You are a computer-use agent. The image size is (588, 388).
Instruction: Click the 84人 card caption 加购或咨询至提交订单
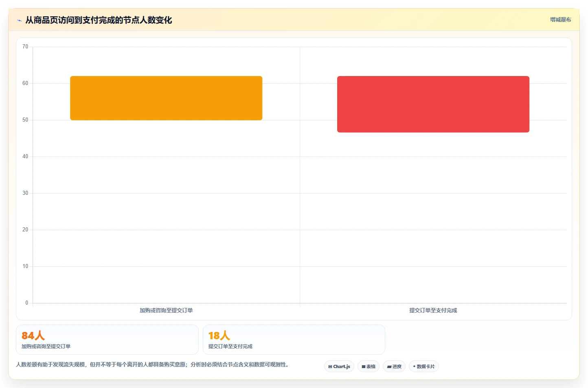coord(46,347)
